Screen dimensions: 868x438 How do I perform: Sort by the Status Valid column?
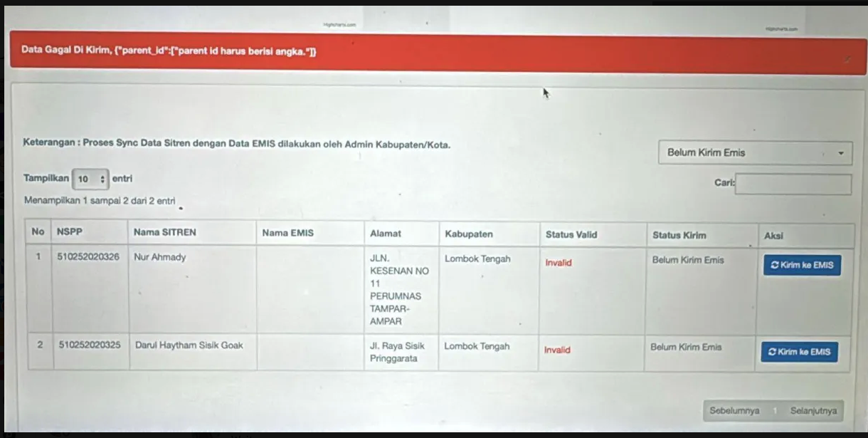571,235
